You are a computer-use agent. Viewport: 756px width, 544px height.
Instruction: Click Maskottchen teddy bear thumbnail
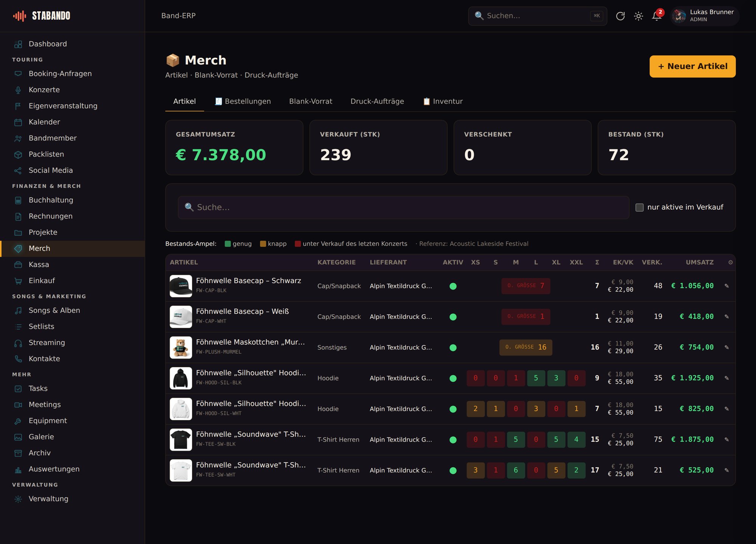(x=181, y=347)
